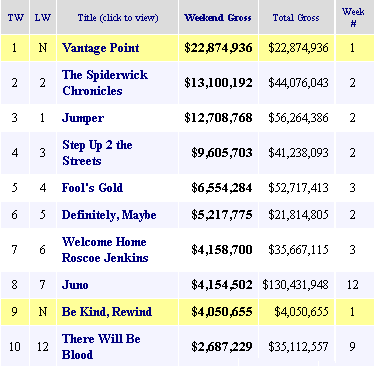View Welcome Home Roscoe Jenkins page
Viewport: 375px width, 366px height.
click(x=105, y=250)
